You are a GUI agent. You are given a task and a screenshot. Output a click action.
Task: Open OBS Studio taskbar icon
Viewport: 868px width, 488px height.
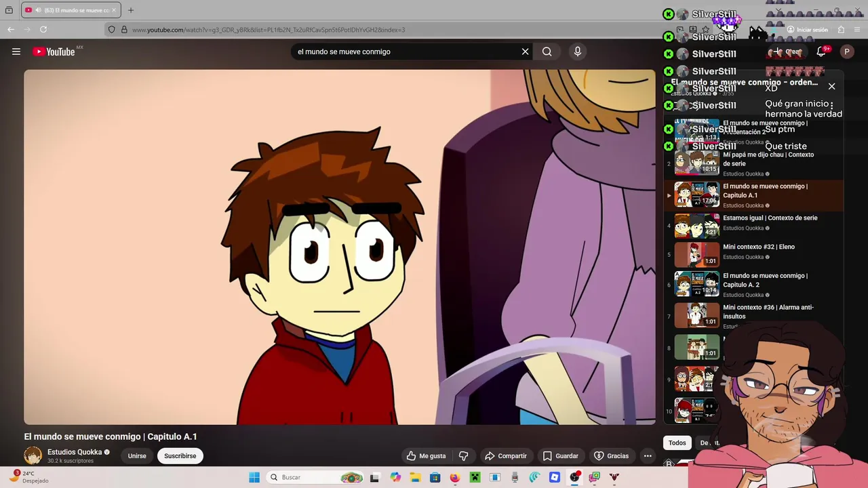(x=575, y=477)
